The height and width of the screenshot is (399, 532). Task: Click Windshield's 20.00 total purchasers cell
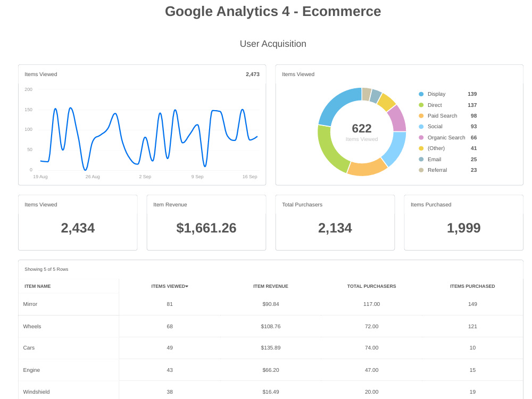(371, 392)
